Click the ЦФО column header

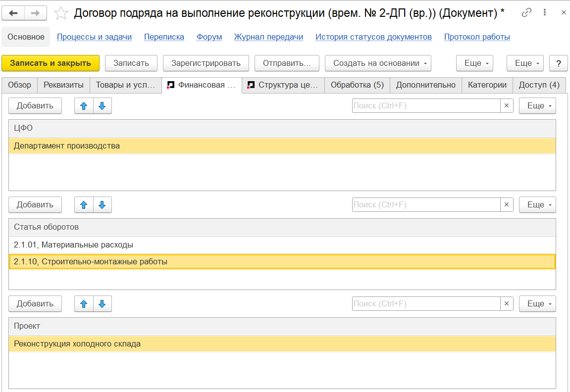(x=282, y=128)
